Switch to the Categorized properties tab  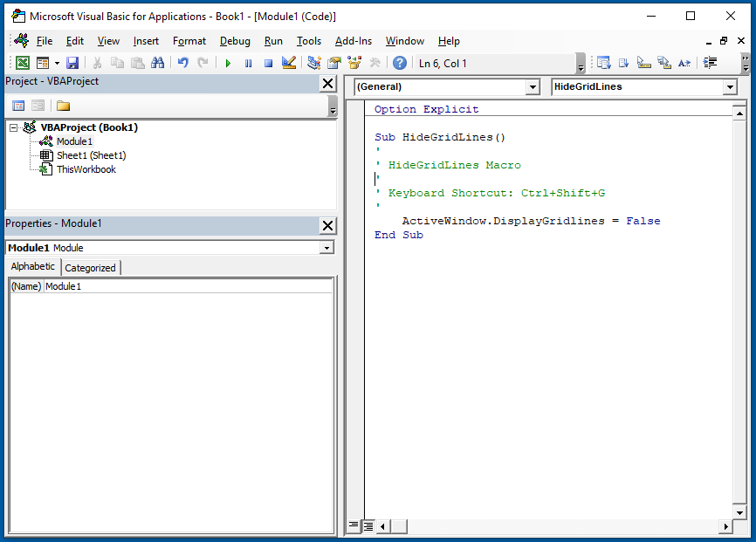point(90,267)
